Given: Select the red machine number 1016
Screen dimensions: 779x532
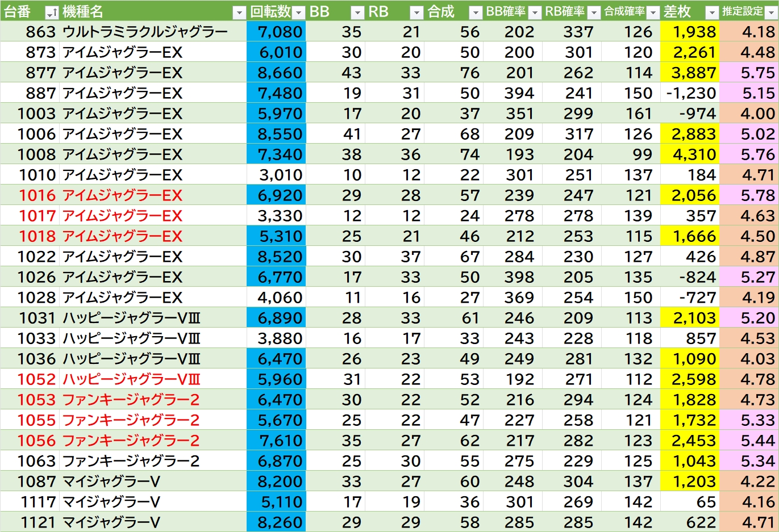Looking at the screenshot, I should [30, 195].
